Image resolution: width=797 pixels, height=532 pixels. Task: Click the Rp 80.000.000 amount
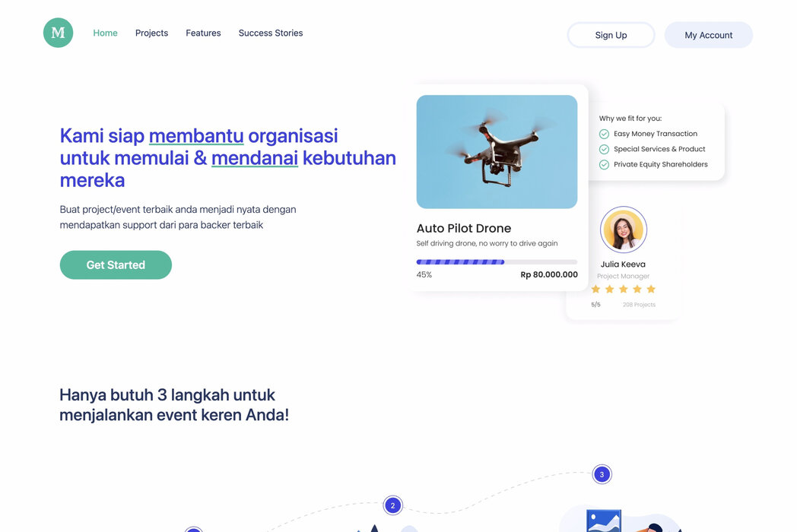[x=549, y=274]
